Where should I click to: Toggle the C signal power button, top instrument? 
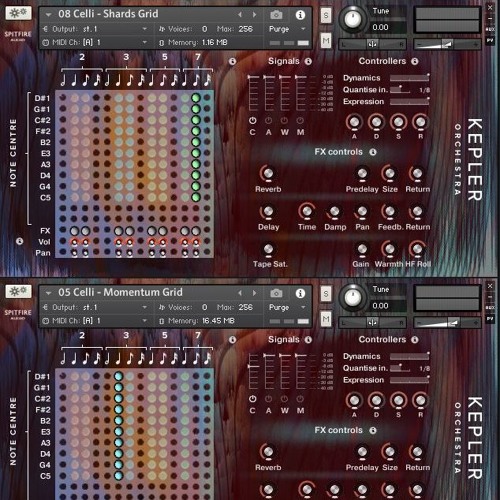point(253,120)
